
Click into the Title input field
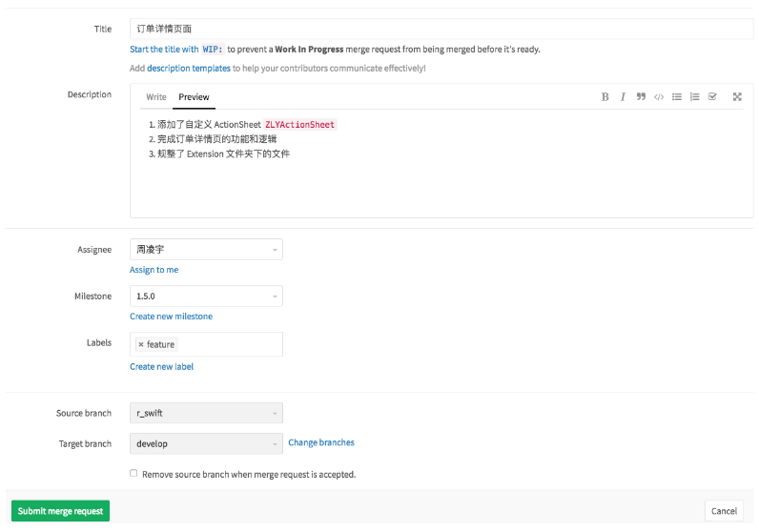click(441, 30)
